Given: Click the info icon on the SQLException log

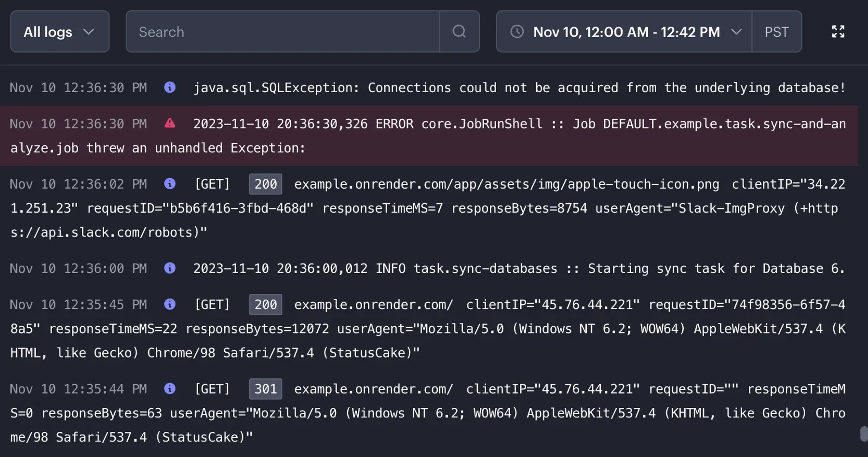Looking at the screenshot, I should click(170, 87).
